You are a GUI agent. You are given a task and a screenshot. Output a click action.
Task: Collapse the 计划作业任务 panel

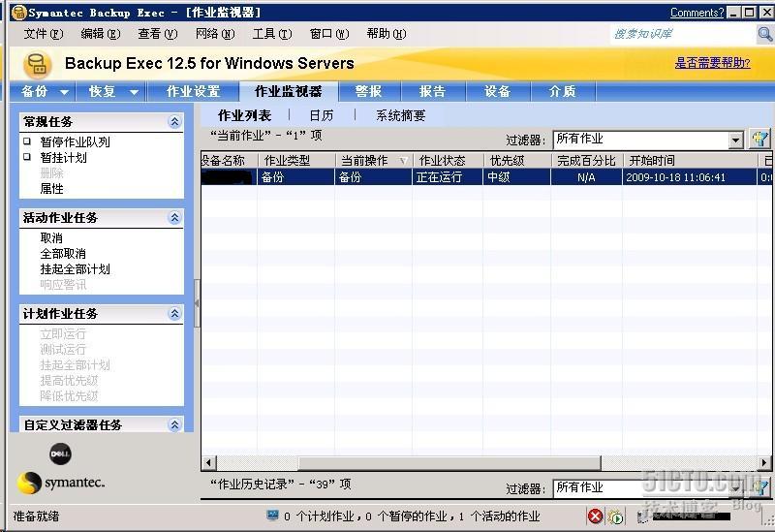pyautogui.click(x=174, y=313)
